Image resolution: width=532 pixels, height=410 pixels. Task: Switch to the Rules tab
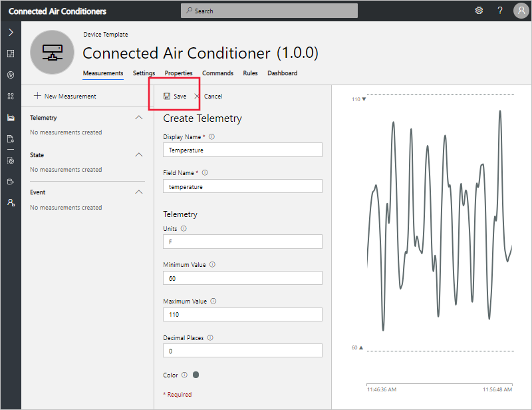pos(251,73)
